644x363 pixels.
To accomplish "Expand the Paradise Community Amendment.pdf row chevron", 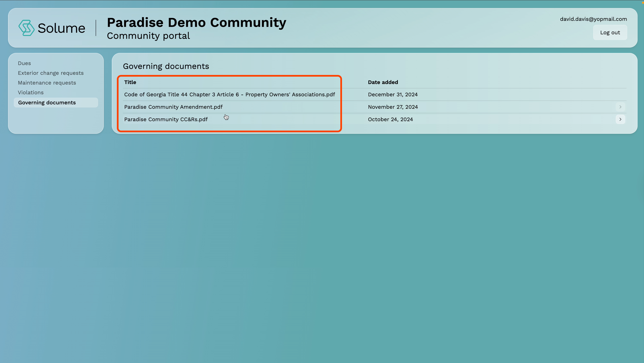I will [620, 107].
